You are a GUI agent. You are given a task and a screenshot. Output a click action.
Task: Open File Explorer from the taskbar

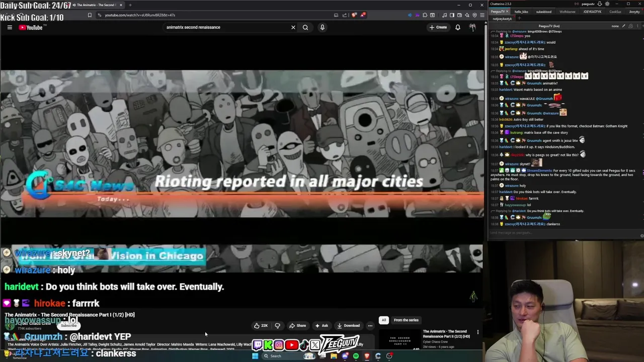[x=334, y=356]
